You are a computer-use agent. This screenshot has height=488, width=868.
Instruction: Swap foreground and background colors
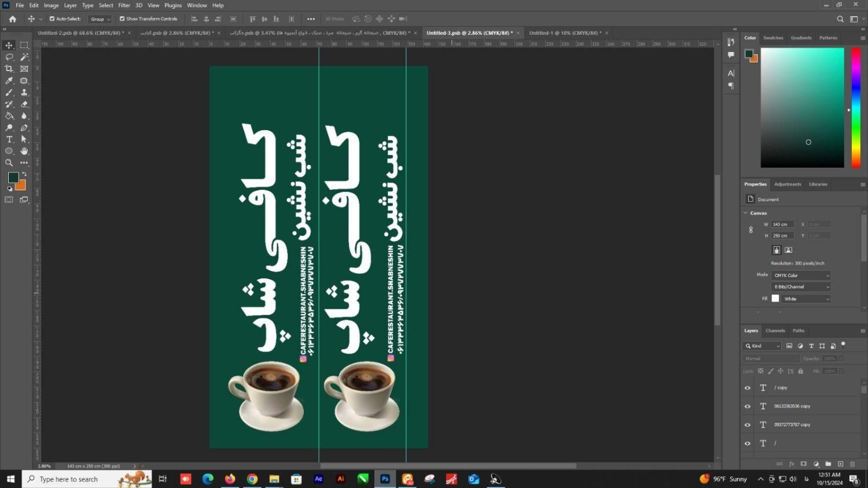[24, 174]
